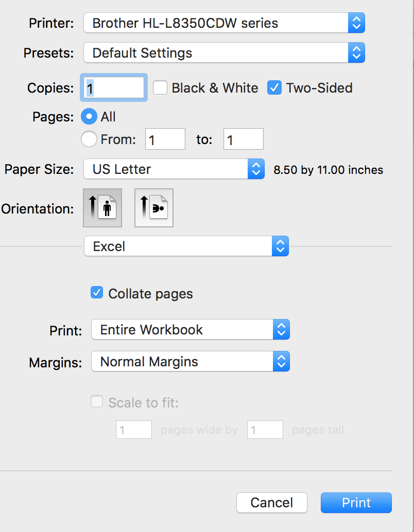Select landscape orientation icon
This screenshot has width=414, height=532.
pos(153,208)
